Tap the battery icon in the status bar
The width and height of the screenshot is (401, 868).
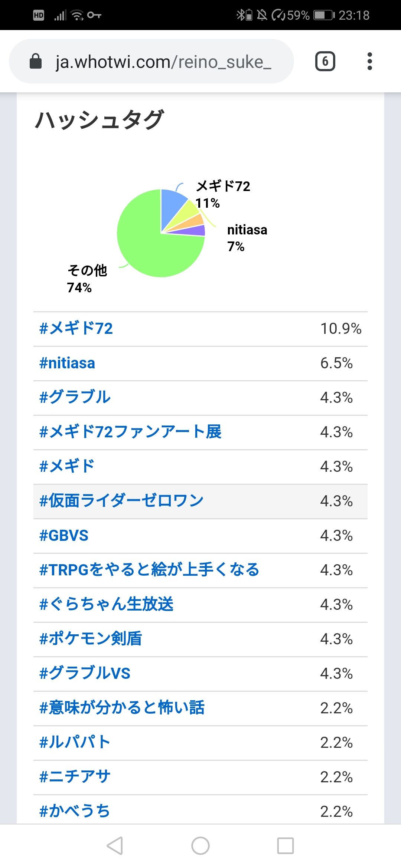coord(324,15)
